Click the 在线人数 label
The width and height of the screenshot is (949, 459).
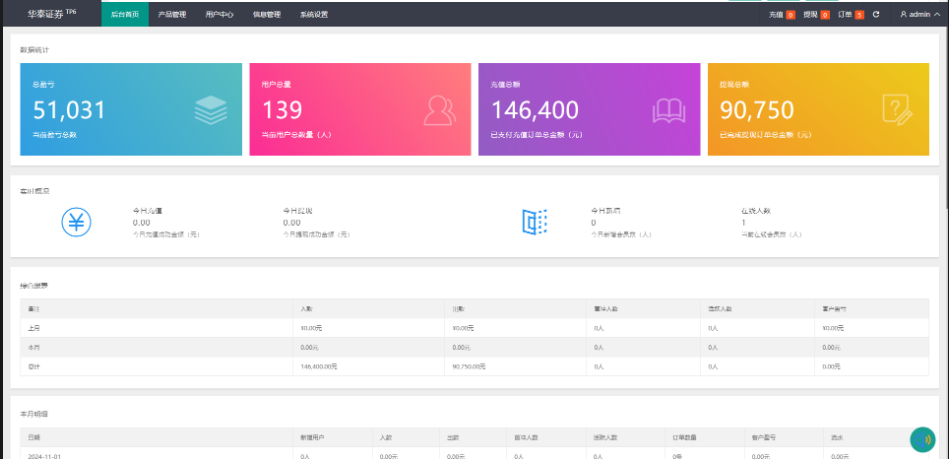tap(755, 211)
